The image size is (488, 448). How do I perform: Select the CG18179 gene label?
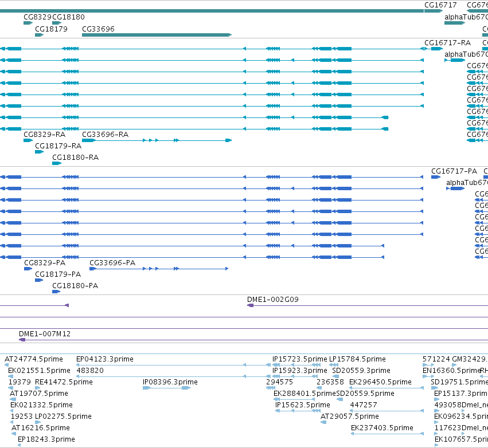[x=52, y=29]
